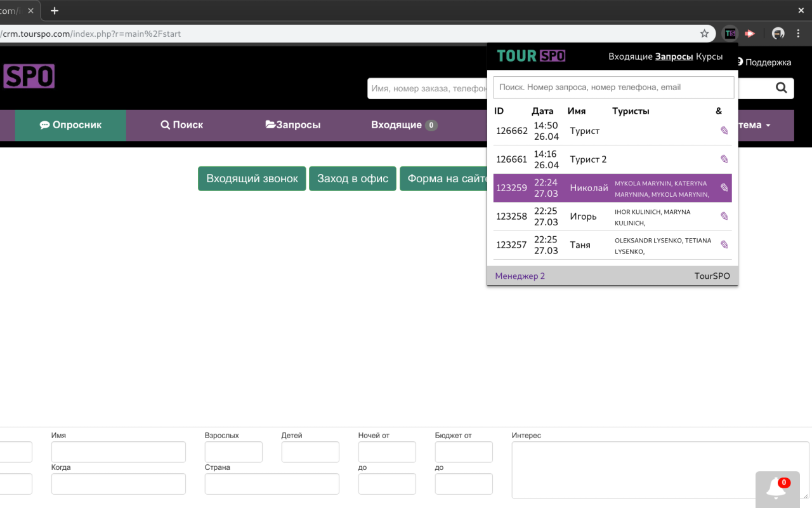812x508 pixels.
Task: Edit request 126662 with pencil icon
Action: pyautogui.click(x=724, y=131)
